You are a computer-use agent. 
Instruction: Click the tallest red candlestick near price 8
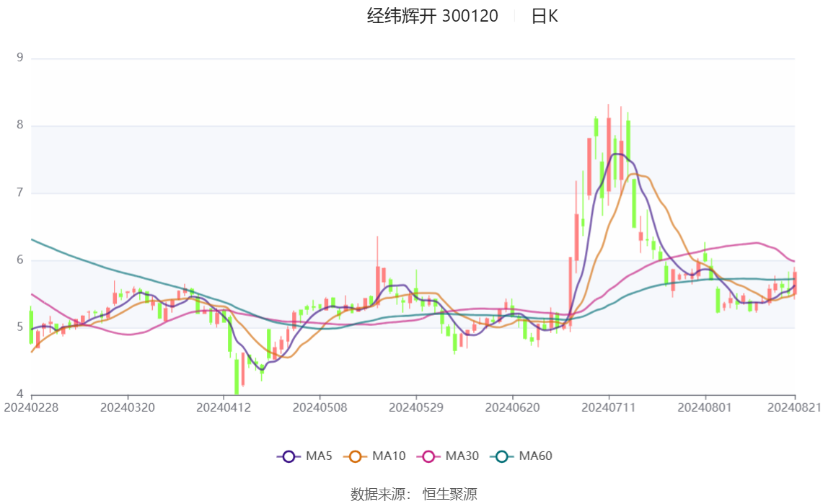click(x=608, y=154)
